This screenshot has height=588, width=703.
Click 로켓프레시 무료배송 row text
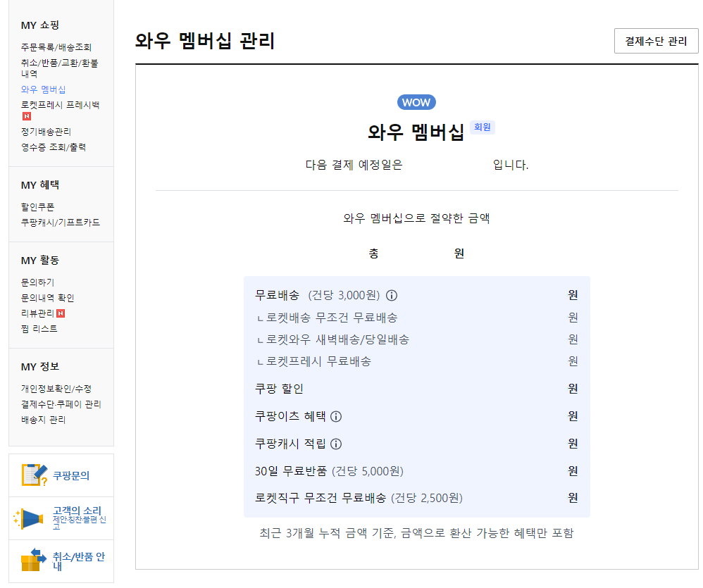pos(318,361)
